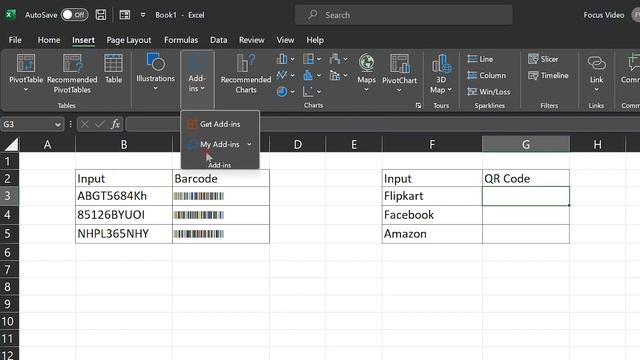This screenshot has width=640, height=360.
Task: Click the Enter formula checkmark
Action: (x=100, y=124)
